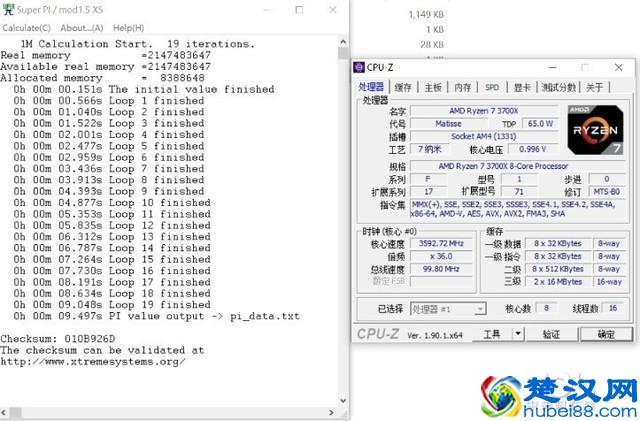Click the 1M Calculation Start line
Viewport: 640px width, 421px height.
coord(138,44)
